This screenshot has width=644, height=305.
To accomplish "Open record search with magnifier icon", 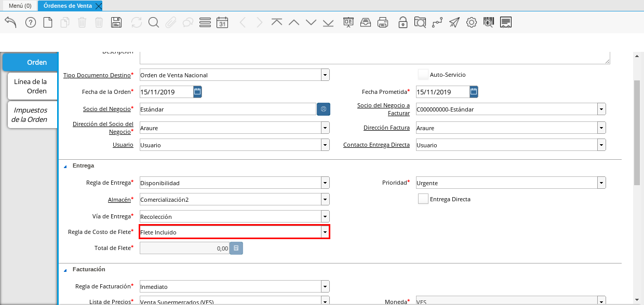I will pos(153,22).
